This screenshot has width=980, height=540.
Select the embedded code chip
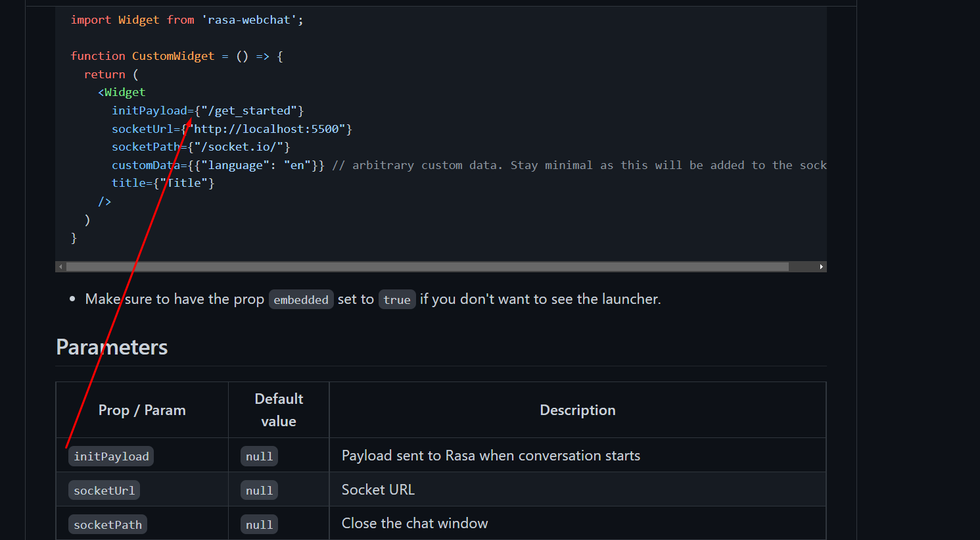[301, 299]
